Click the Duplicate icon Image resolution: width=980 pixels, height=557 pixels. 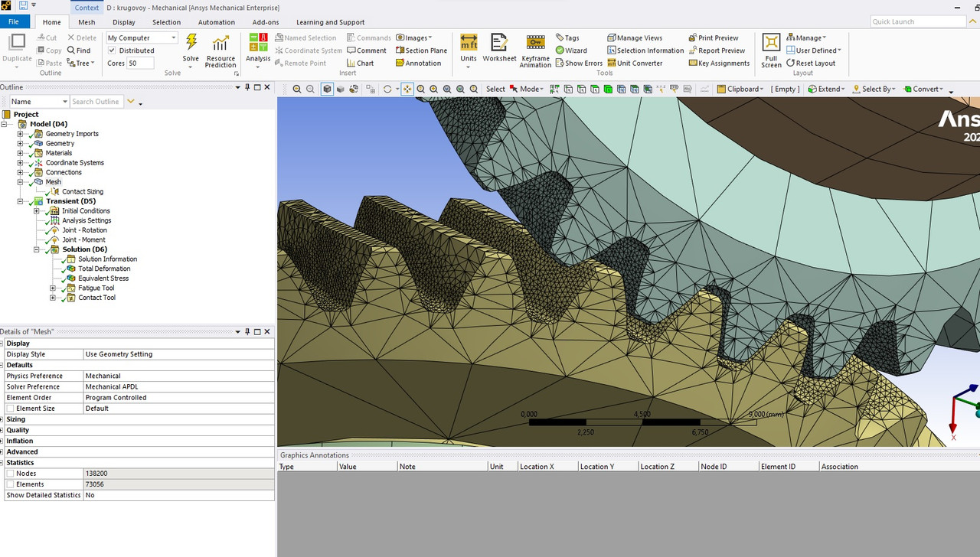tap(17, 43)
